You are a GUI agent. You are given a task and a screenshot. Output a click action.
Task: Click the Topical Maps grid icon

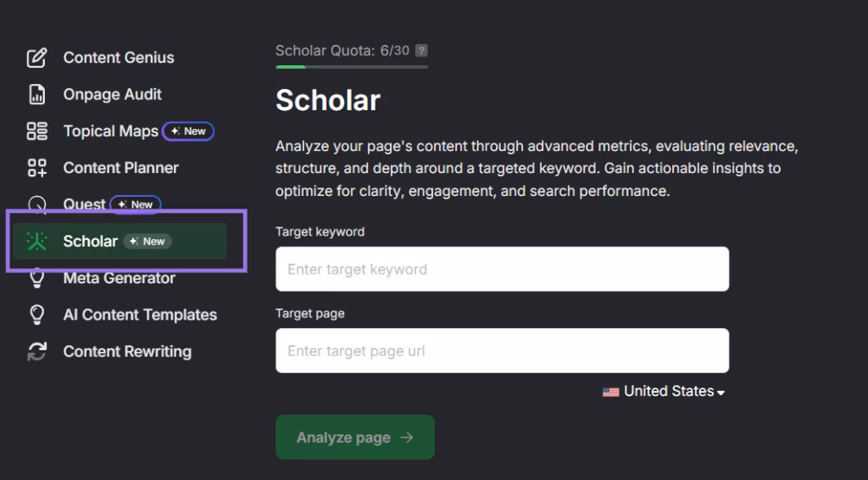pos(36,131)
